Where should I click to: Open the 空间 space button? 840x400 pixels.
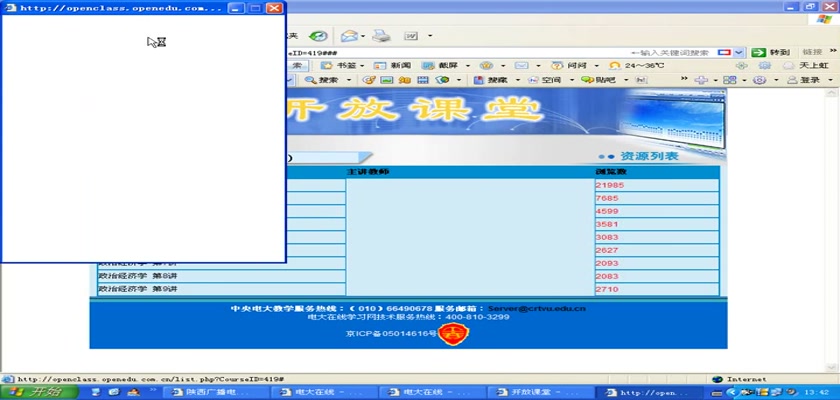tap(545, 80)
